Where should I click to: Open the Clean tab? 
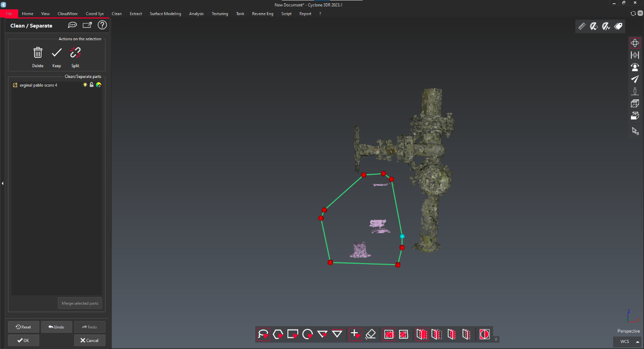117,14
